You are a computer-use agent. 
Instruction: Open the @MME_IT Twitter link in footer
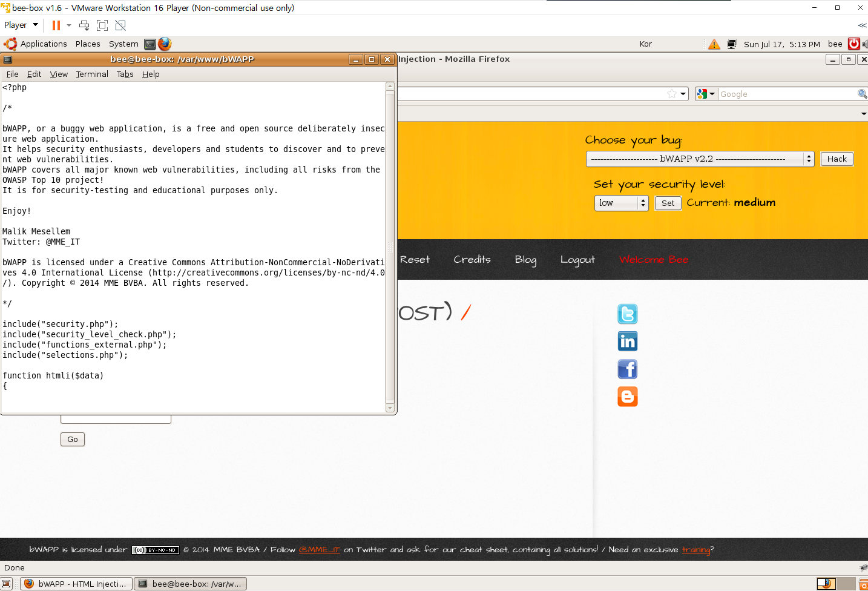(x=320, y=550)
